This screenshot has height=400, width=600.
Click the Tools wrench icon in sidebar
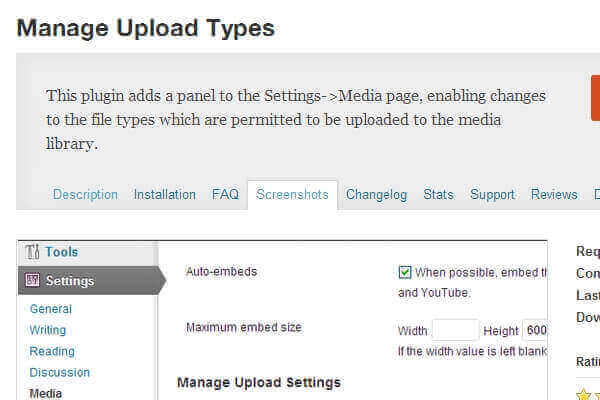(31, 252)
